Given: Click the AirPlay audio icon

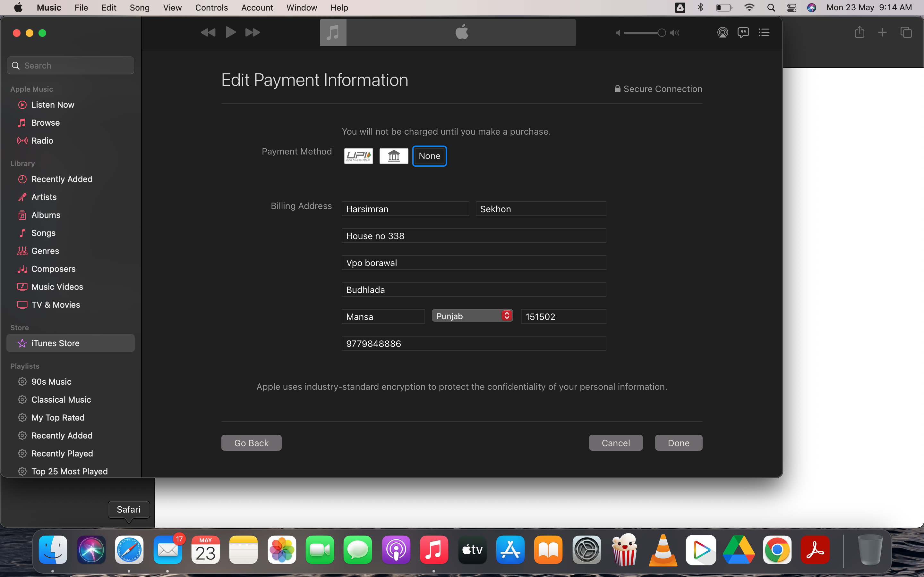Looking at the screenshot, I should pos(723,32).
